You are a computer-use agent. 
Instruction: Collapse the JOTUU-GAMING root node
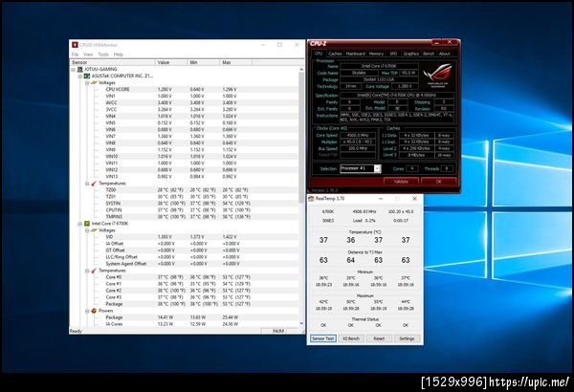tap(74, 69)
